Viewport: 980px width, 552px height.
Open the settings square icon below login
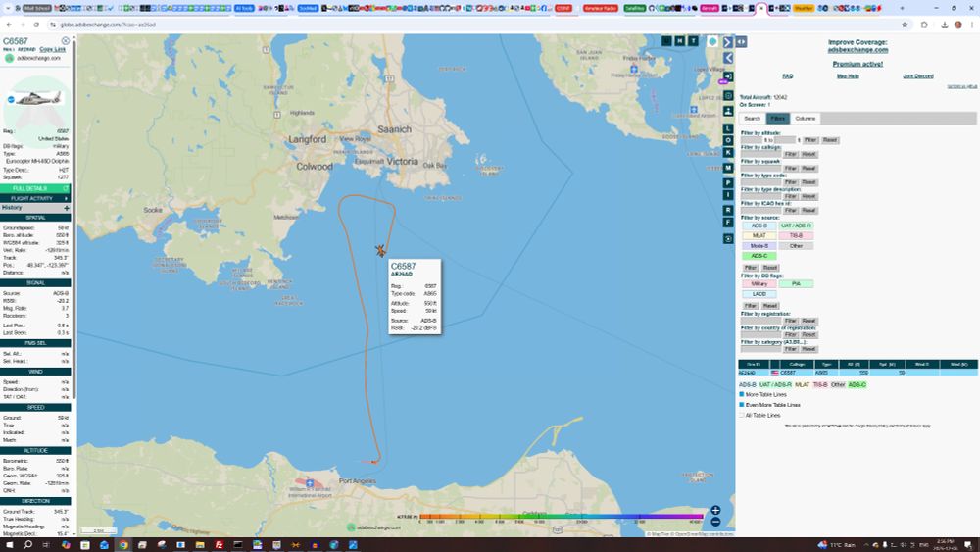pyautogui.click(x=728, y=96)
